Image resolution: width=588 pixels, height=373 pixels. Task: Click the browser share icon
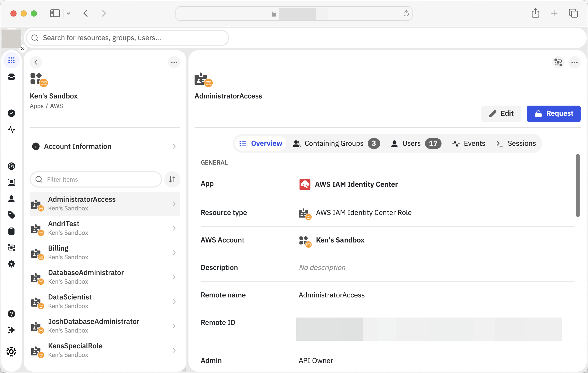tap(536, 13)
